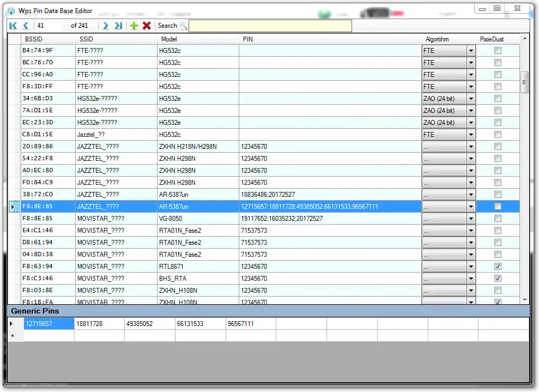Open Algorithm dropdown for VG-8050 row

coord(471,218)
